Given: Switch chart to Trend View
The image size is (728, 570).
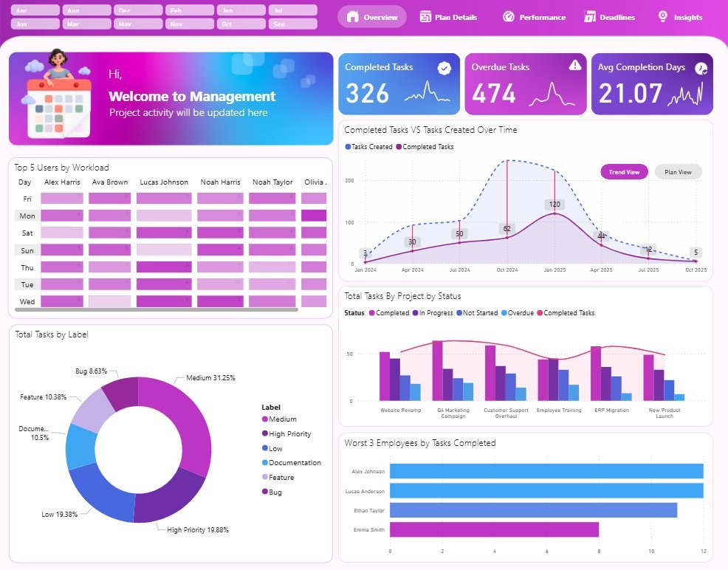Looking at the screenshot, I should 624,172.
